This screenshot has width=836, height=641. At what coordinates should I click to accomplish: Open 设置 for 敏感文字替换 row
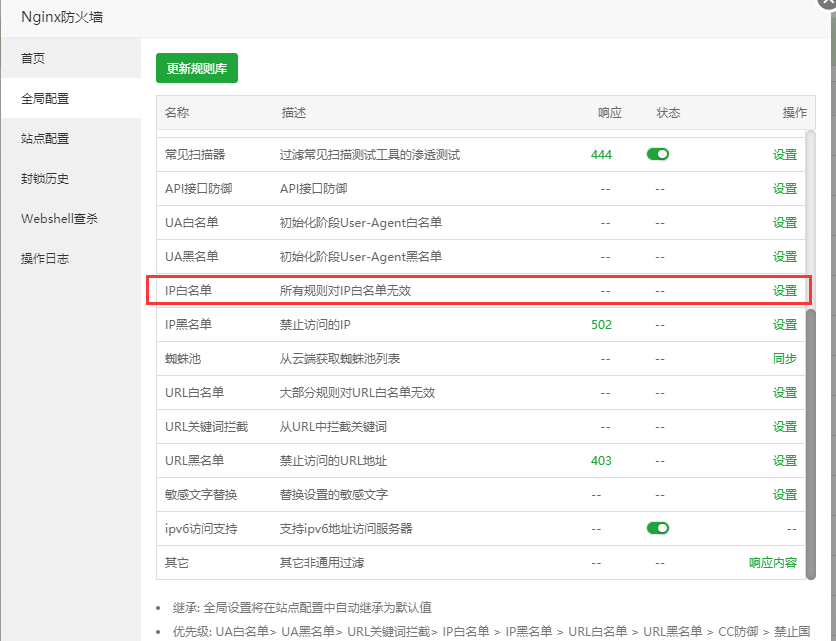tap(784, 494)
